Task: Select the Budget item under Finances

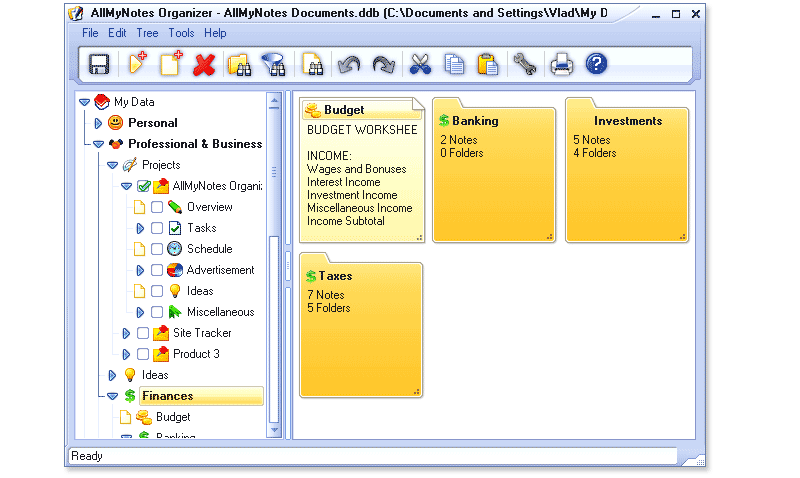Action: (173, 417)
